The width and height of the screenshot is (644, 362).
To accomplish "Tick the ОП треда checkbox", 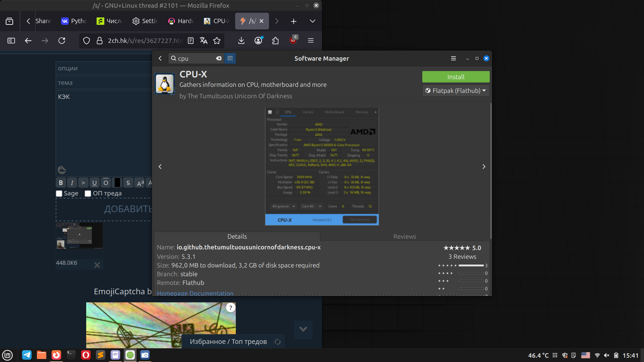I will [88, 193].
